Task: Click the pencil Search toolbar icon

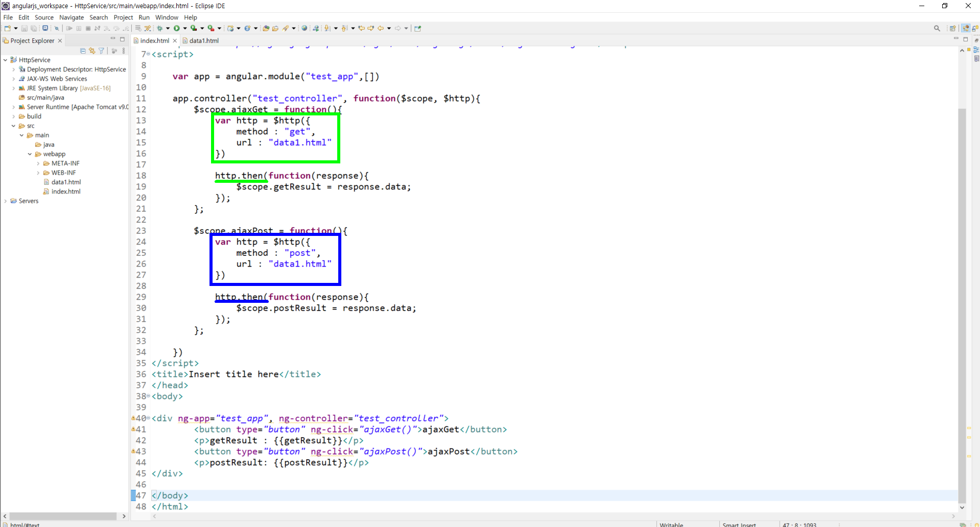Action: point(286,29)
